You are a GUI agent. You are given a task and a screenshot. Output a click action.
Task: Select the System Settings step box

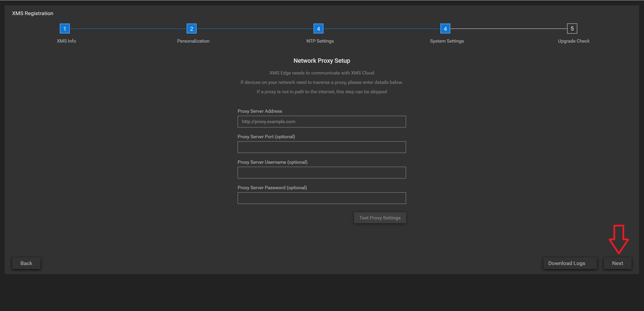[445, 29]
